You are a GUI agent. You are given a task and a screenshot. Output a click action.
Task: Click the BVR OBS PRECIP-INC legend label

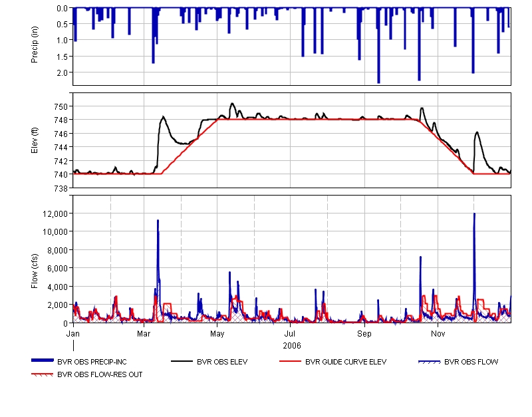(x=92, y=362)
